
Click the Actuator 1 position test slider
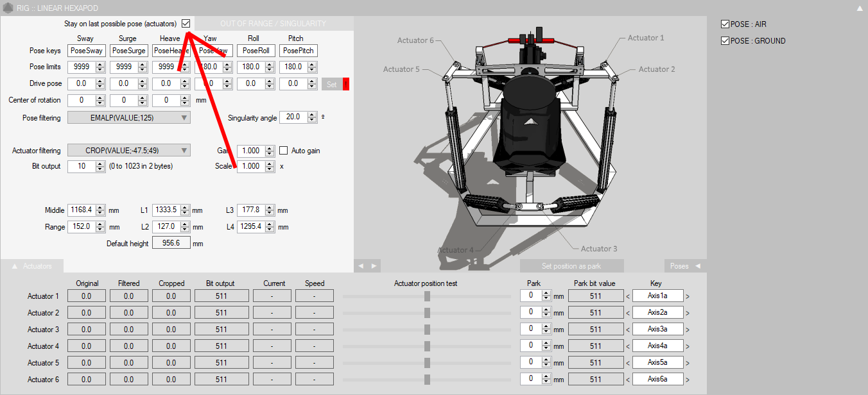pos(427,296)
